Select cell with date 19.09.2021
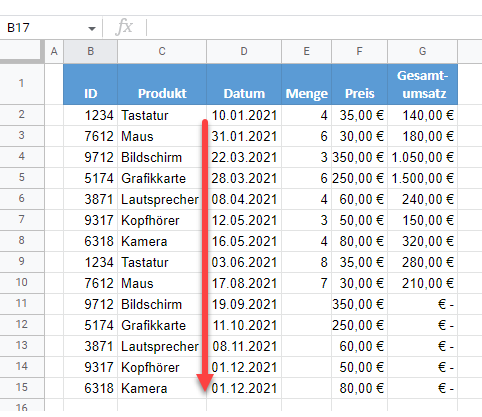The width and height of the screenshot is (482, 417). [244, 304]
